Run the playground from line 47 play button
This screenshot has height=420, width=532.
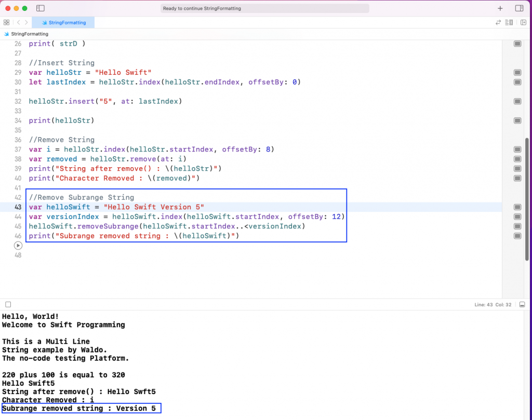pos(18,246)
